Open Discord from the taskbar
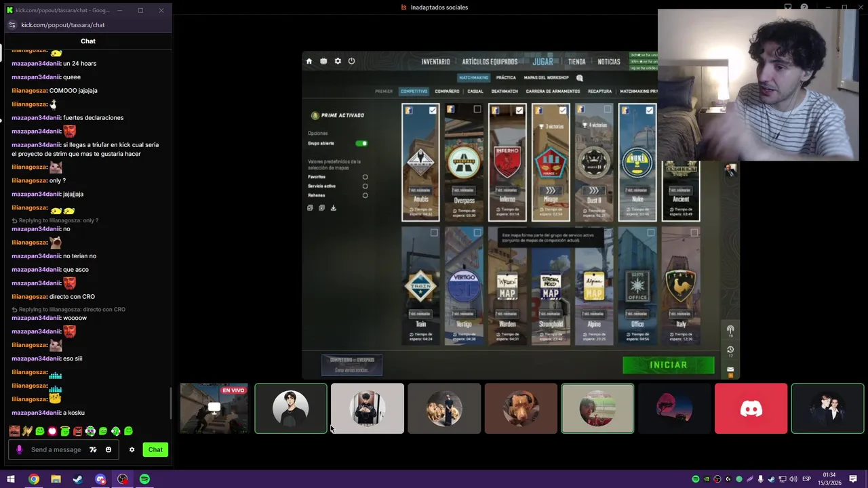This screenshot has width=868, height=488. (x=100, y=479)
